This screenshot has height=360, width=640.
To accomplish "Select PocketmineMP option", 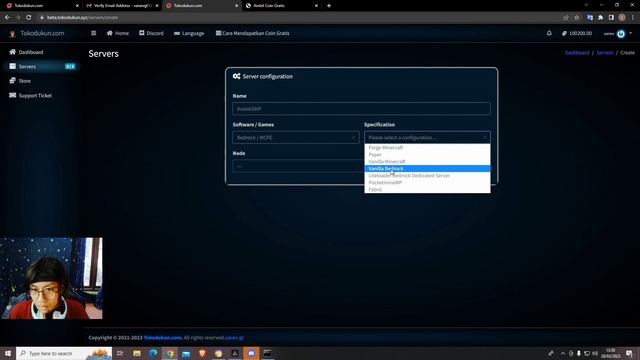I will point(427,182).
